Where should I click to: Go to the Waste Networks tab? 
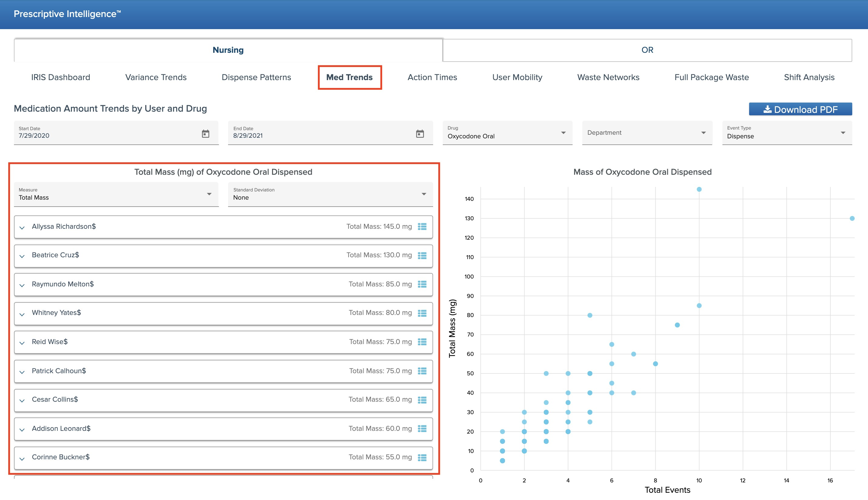point(608,77)
